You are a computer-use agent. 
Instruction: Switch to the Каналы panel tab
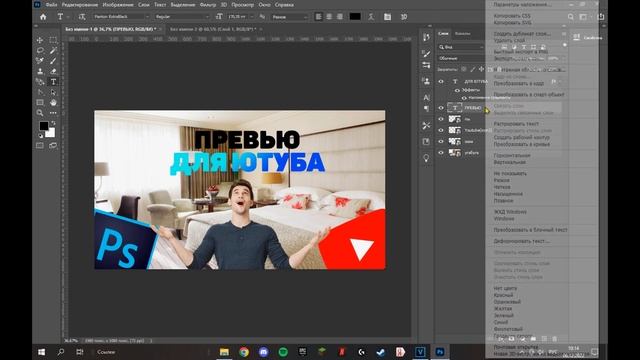click(462, 33)
